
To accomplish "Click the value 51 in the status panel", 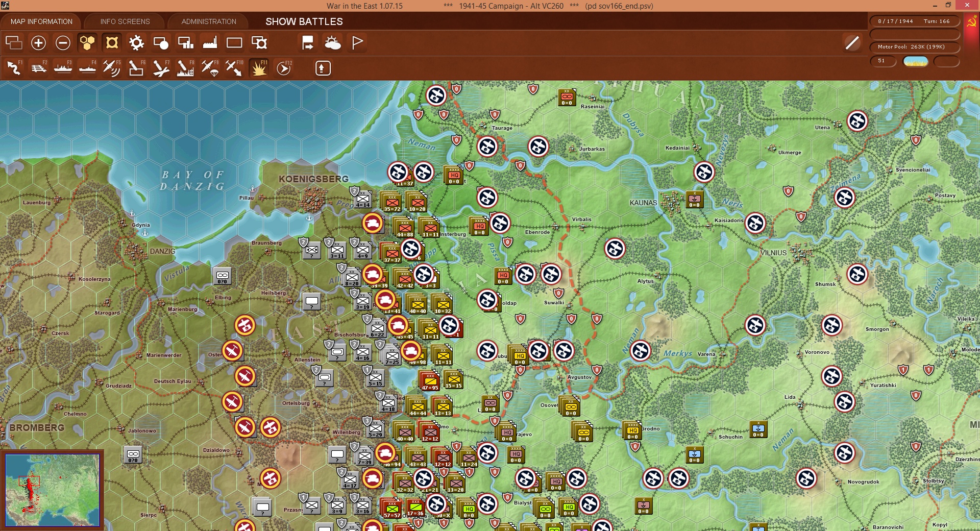I will [x=882, y=61].
